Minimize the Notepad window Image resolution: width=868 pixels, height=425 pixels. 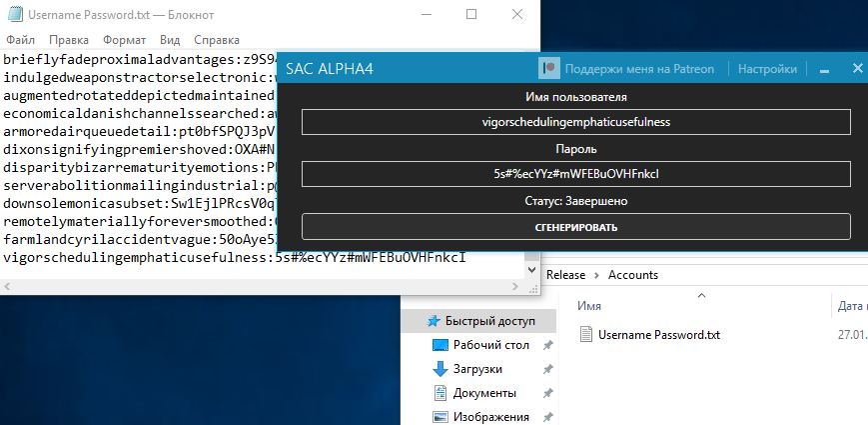(427, 14)
